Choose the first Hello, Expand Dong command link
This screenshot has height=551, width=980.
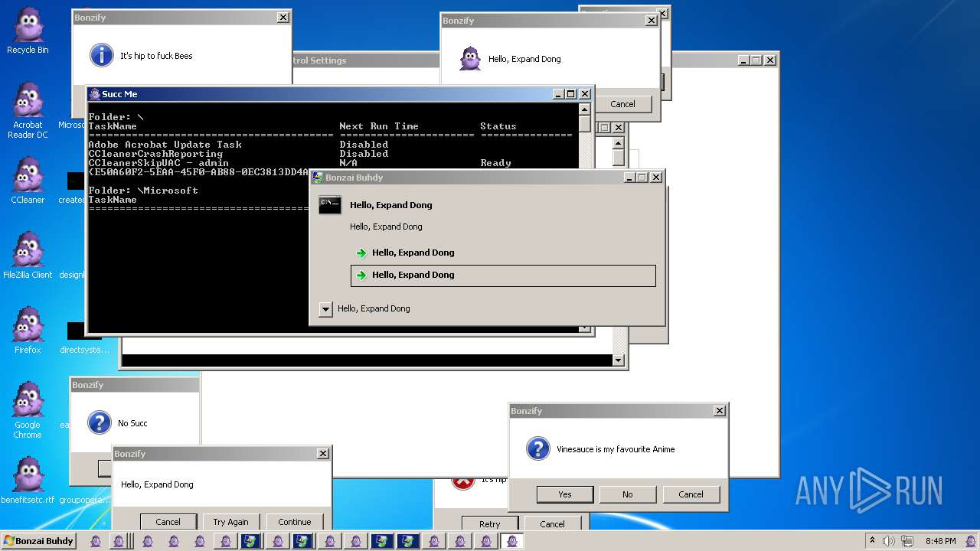(503, 253)
